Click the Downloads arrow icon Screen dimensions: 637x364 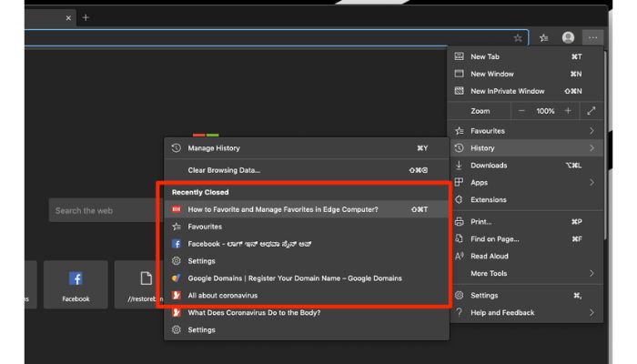459,166
